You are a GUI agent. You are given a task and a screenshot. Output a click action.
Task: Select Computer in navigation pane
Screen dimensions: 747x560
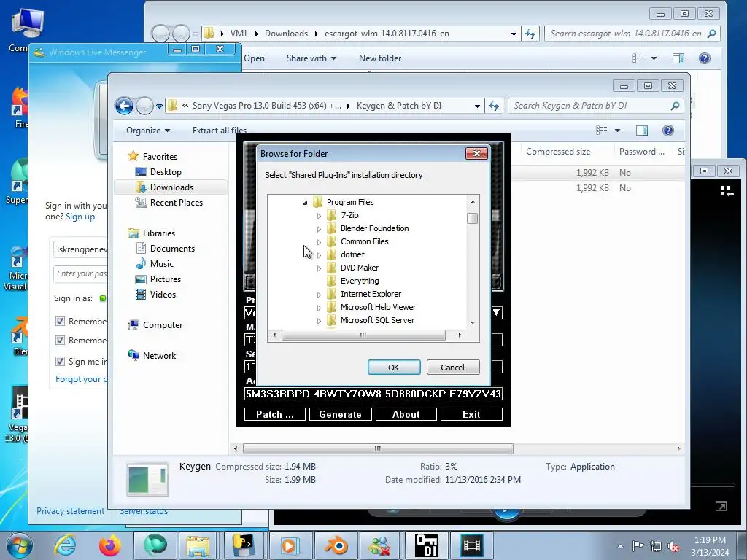click(x=162, y=325)
